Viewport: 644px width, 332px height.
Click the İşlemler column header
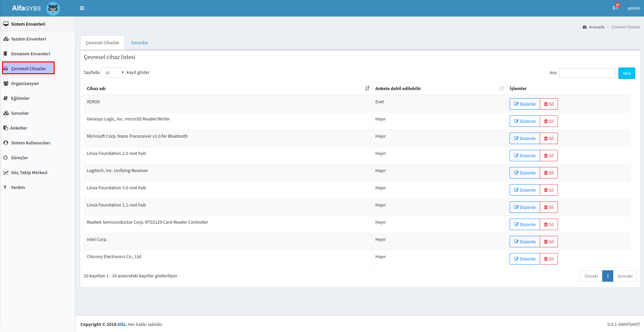(x=568, y=88)
